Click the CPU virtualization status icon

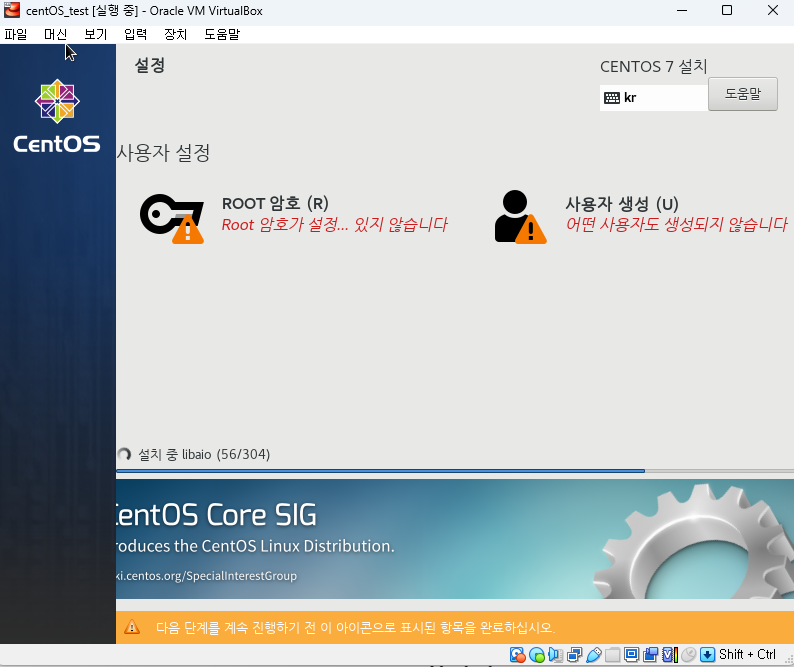coord(669,655)
